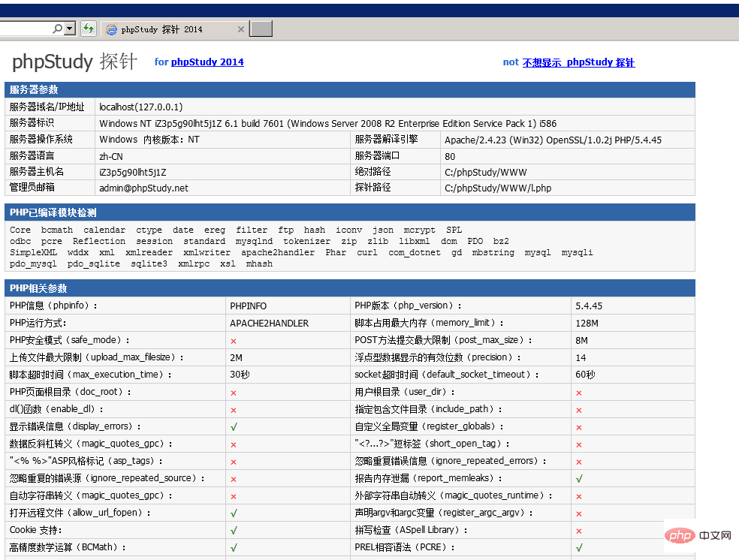Click the red php logo at bottom right
Viewport: 739px width, 560px height.
(680, 535)
